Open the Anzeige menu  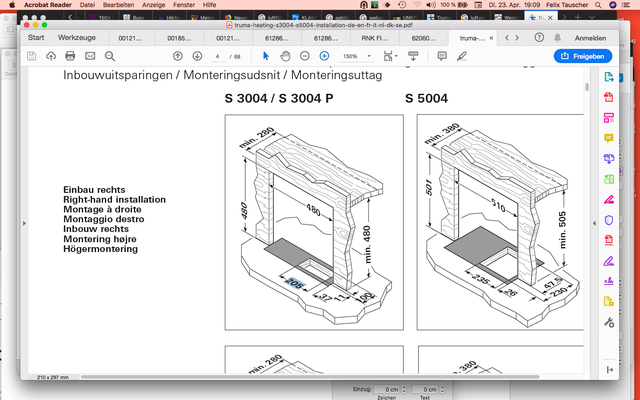[x=153, y=5]
